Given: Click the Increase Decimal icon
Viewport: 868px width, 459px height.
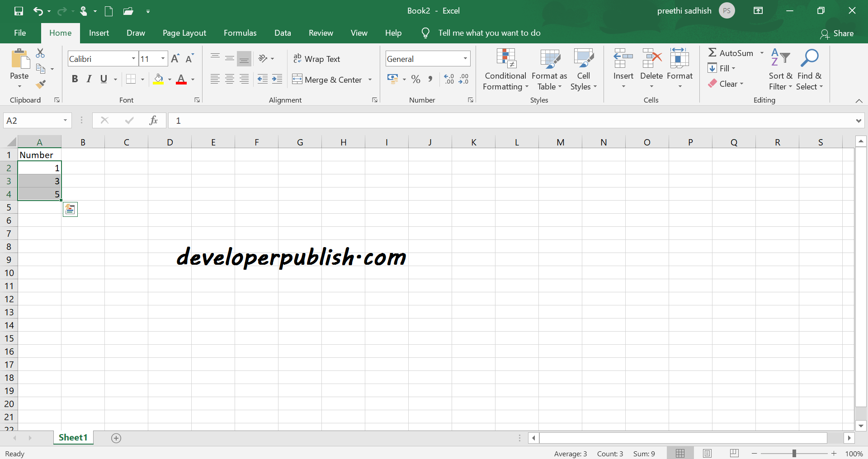Looking at the screenshot, I should point(449,79).
